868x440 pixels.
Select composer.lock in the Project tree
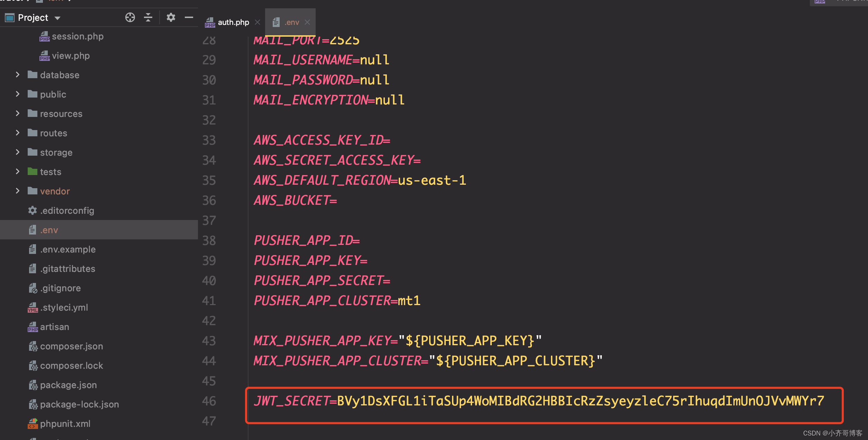point(72,365)
